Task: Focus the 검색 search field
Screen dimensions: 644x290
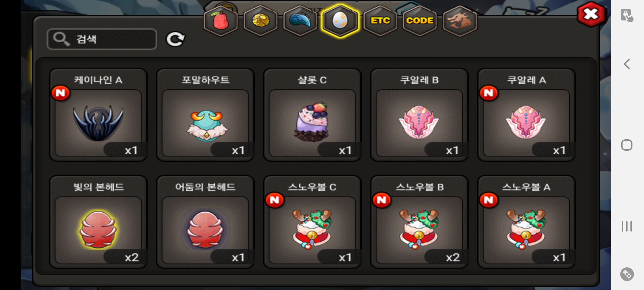Action: pos(102,39)
